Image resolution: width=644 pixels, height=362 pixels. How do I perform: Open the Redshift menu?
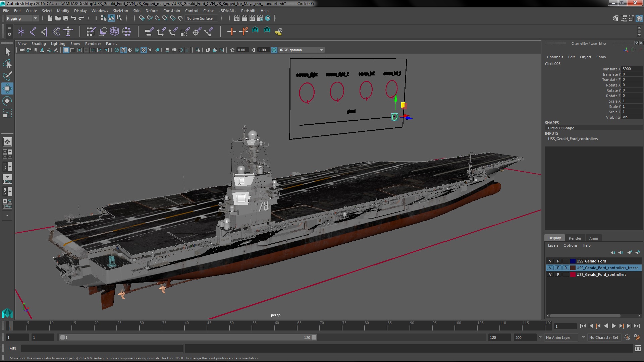point(248,11)
